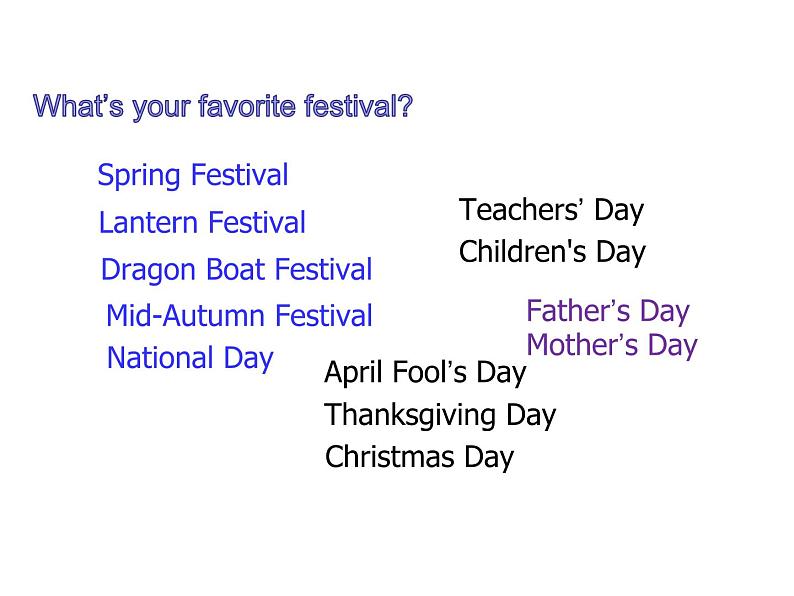Screen dimensions: 794x596
Task: Select the purple Mother's Day text
Action: tap(612, 346)
